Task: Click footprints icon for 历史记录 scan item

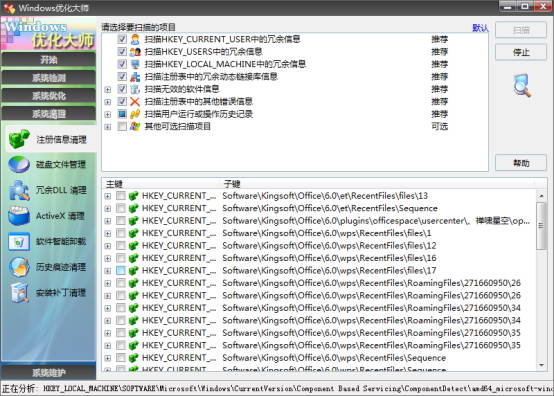Action: (135, 114)
